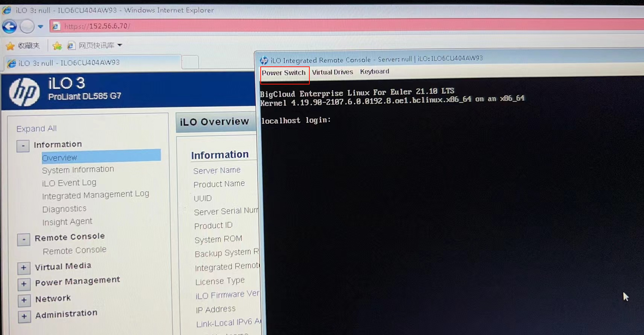644x335 pixels.
Task: Click the UUID label
Action: 203,198
